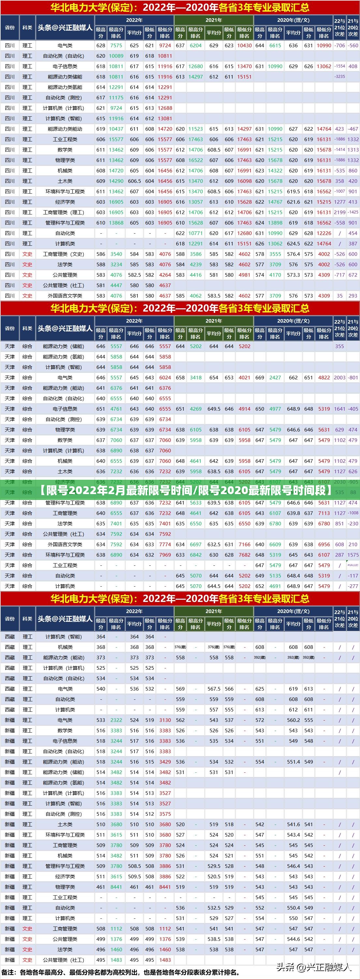Click average 551.4 in 新疆 能源动力类（能动）row
Image resolution: width=360 pixels, height=980 pixels.
(x=293, y=762)
